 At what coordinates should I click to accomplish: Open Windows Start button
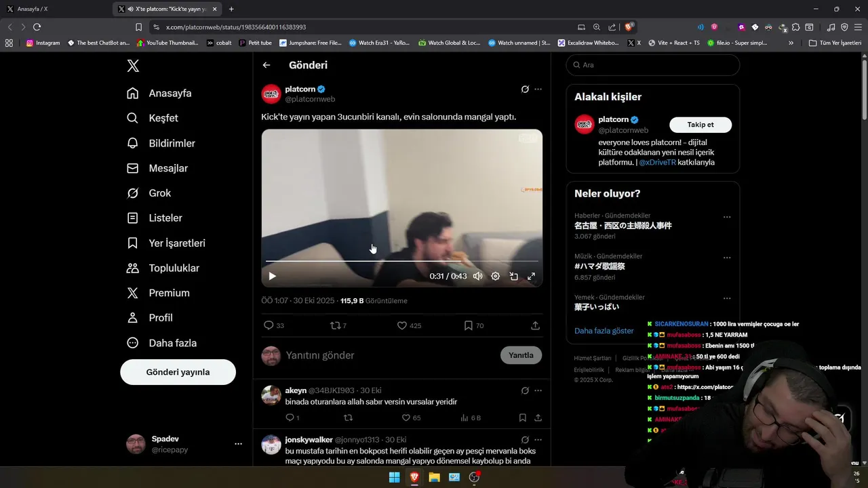[394, 477]
